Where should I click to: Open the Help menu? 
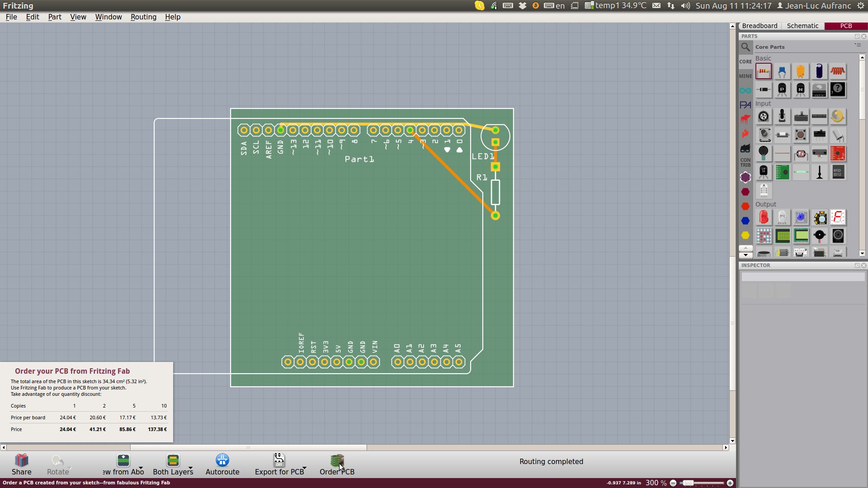click(x=172, y=17)
